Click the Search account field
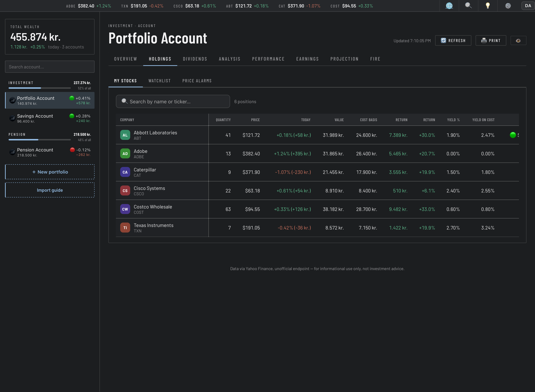535x392 pixels. pyautogui.click(x=50, y=67)
